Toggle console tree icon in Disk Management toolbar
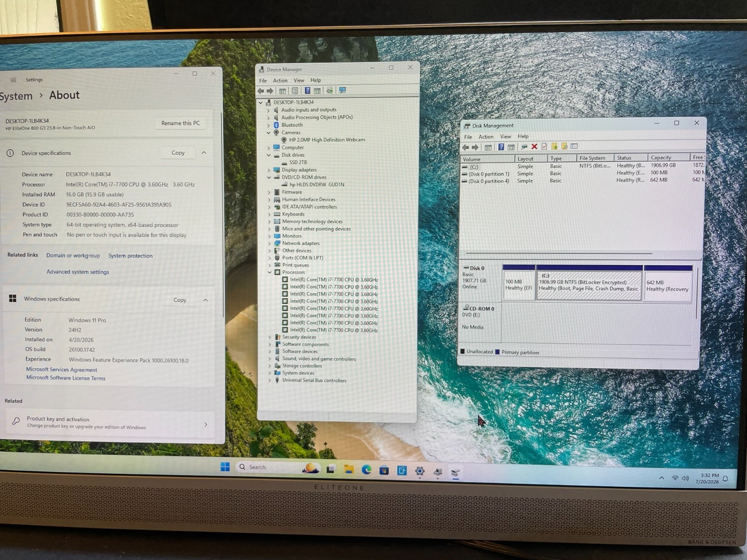The width and height of the screenshot is (747, 560). 488,147
